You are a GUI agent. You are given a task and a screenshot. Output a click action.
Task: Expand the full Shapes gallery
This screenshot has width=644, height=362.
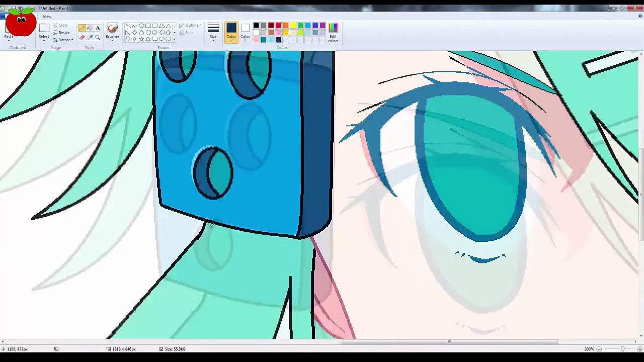point(175,39)
